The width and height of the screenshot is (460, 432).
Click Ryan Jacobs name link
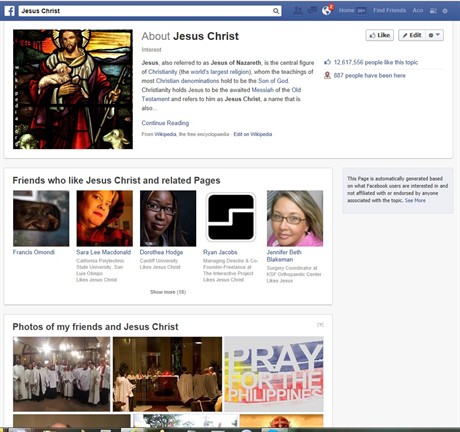point(220,252)
